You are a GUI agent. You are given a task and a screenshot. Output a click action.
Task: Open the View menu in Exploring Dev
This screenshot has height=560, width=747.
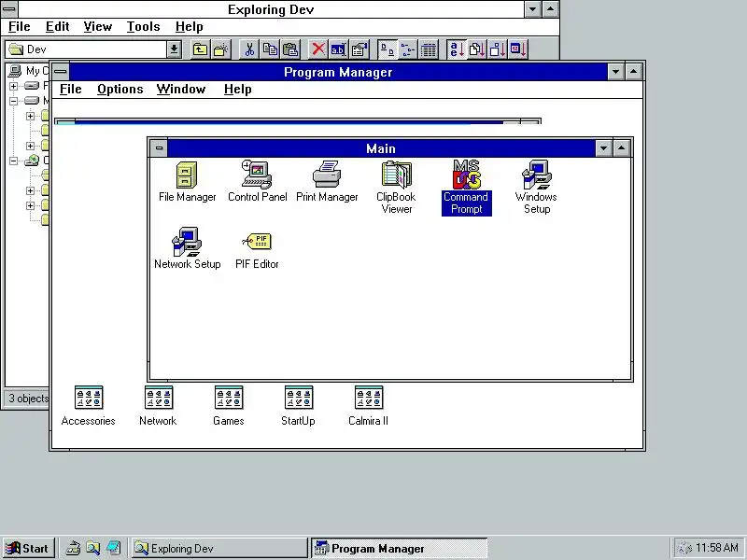click(x=98, y=27)
